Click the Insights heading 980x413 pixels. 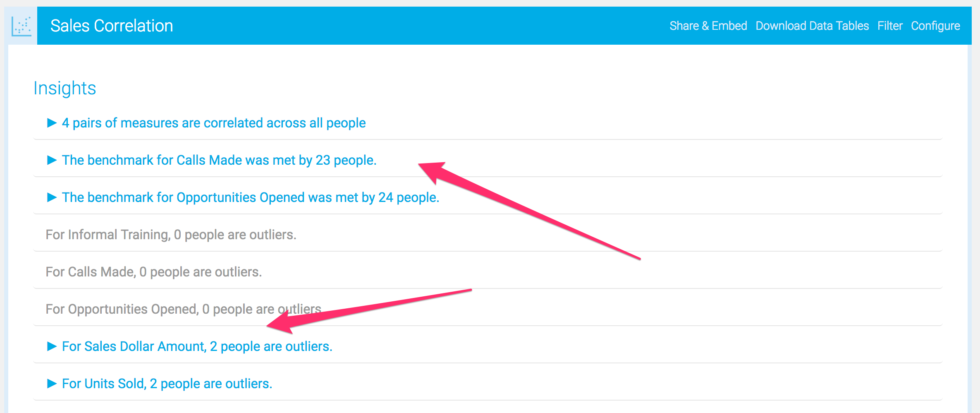[65, 88]
